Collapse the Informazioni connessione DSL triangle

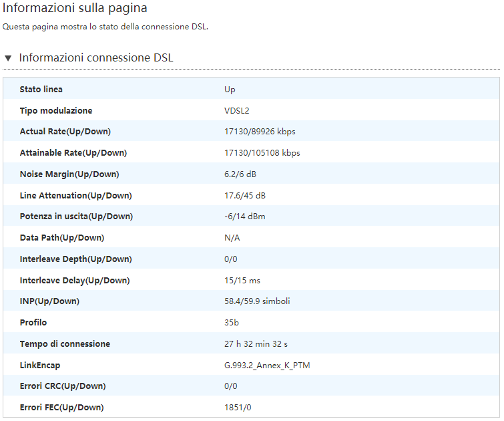[8, 58]
